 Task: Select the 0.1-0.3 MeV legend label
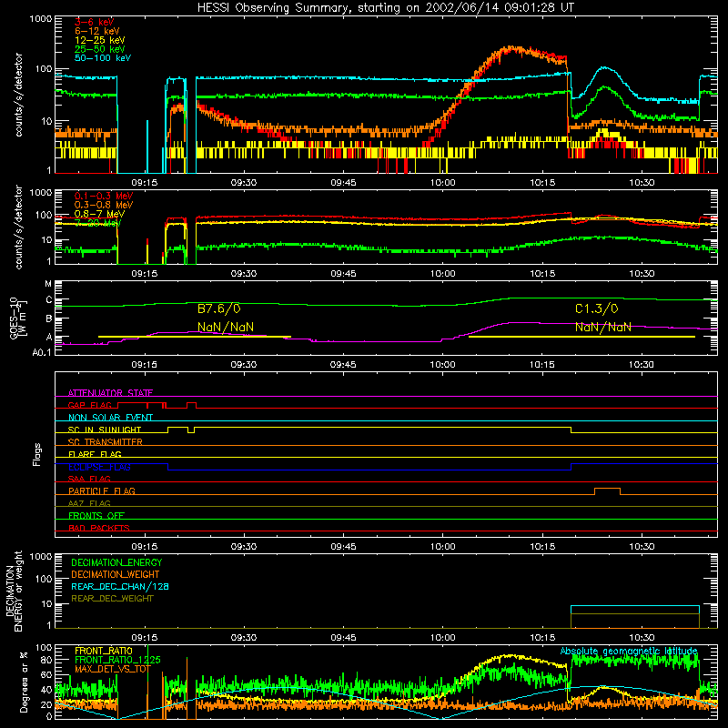pyautogui.click(x=104, y=196)
